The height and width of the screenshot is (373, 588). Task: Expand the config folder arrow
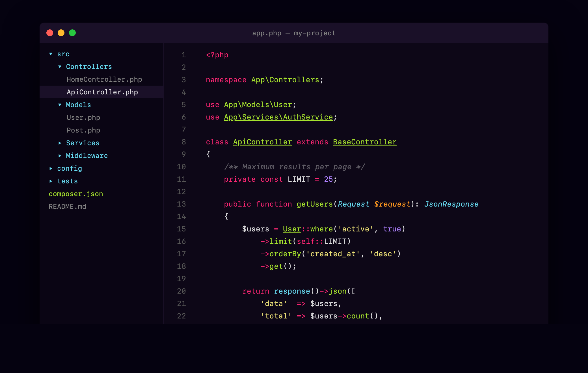[x=51, y=168]
